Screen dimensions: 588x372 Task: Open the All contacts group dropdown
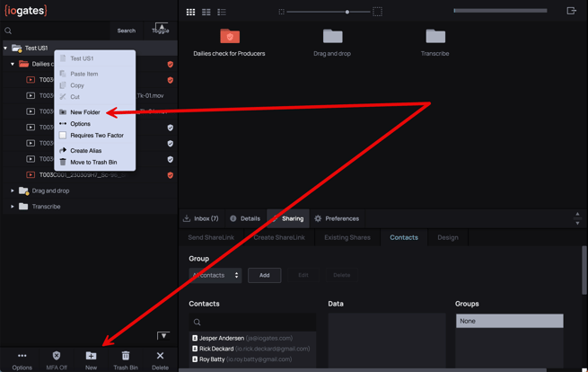tap(215, 275)
